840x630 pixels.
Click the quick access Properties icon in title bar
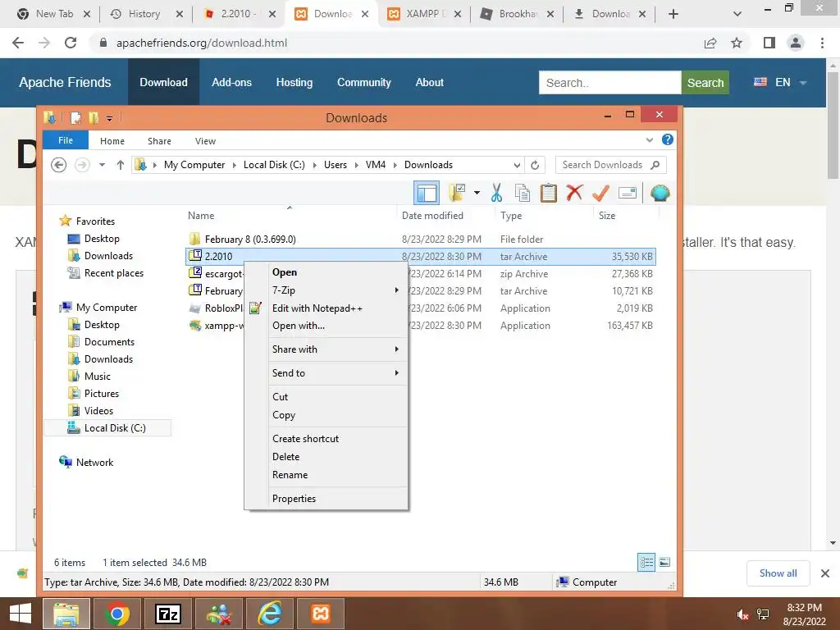[x=76, y=117]
